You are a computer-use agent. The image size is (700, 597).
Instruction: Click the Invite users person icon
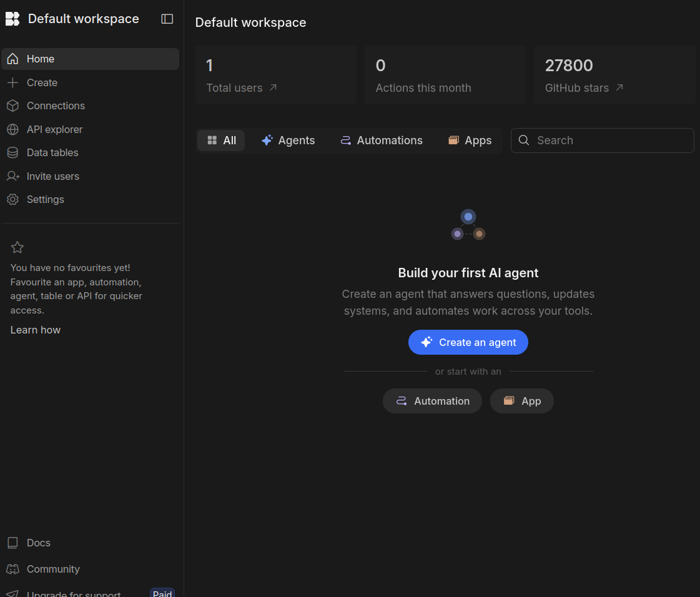tap(12, 176)
